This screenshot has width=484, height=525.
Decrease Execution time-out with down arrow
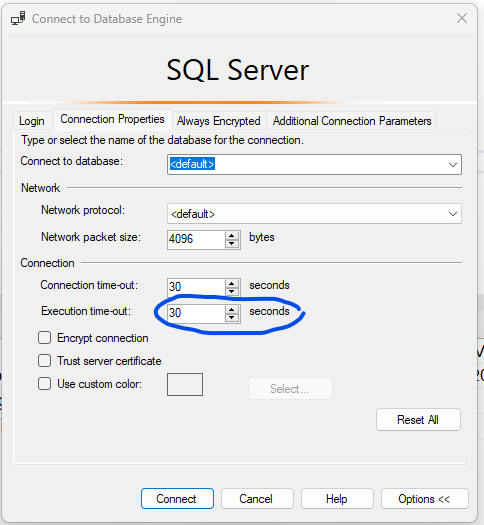coord(232,318)
